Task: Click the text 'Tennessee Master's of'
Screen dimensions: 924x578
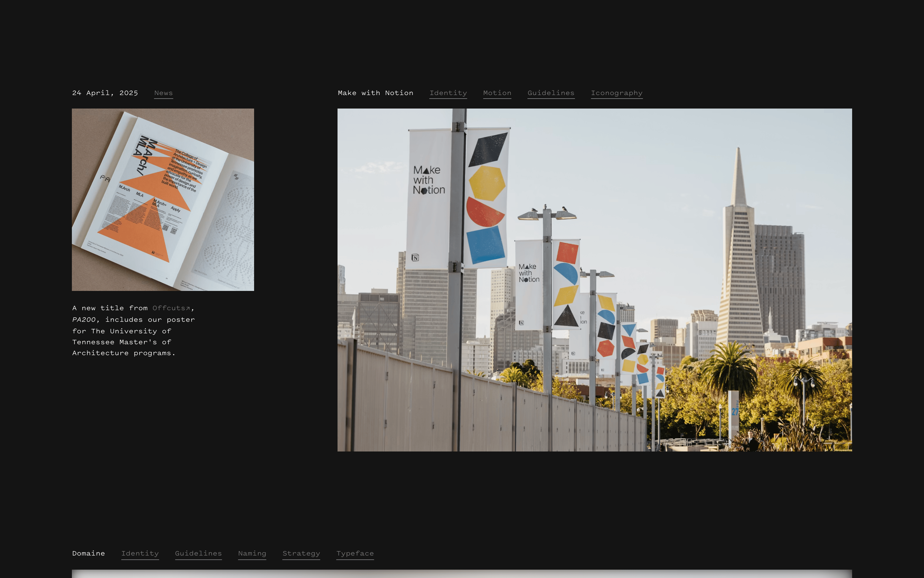Action: tap(122, 342)
